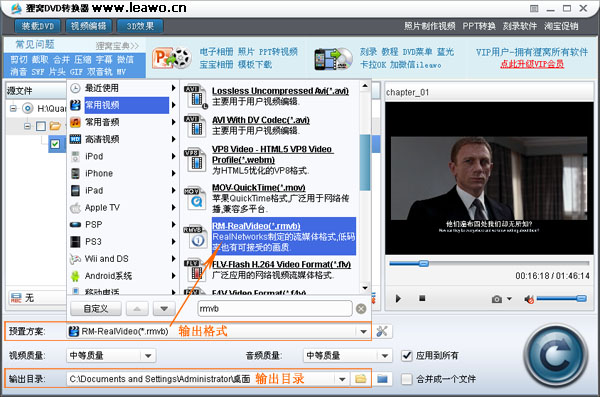Open preset settings wrench-scissors icon
Image resolution: width=600 pixels, height=397 pixels.
pyautogui.click(x=382, y=331)
